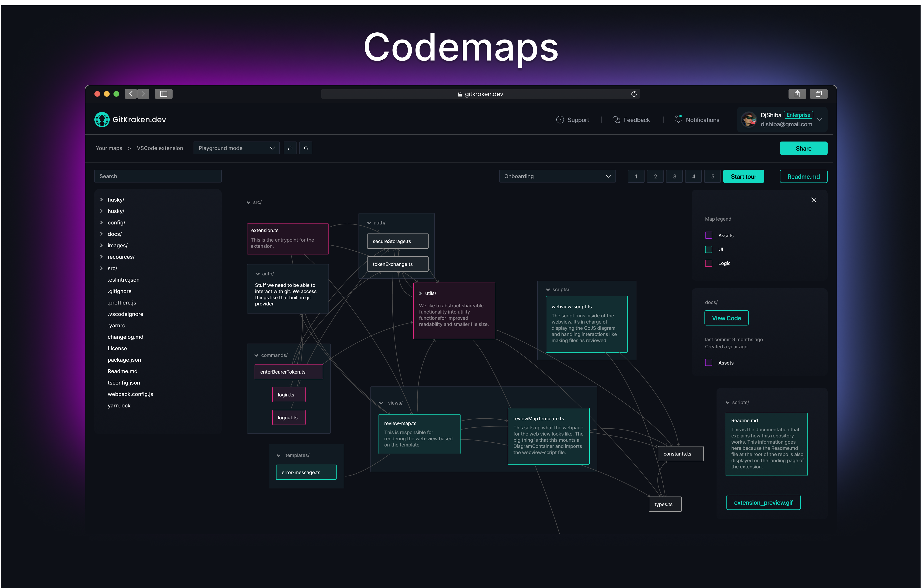Viewport: 922px width, 588px height.
Task: Open the Playground mode dropdown
Action: coord(236,148)
